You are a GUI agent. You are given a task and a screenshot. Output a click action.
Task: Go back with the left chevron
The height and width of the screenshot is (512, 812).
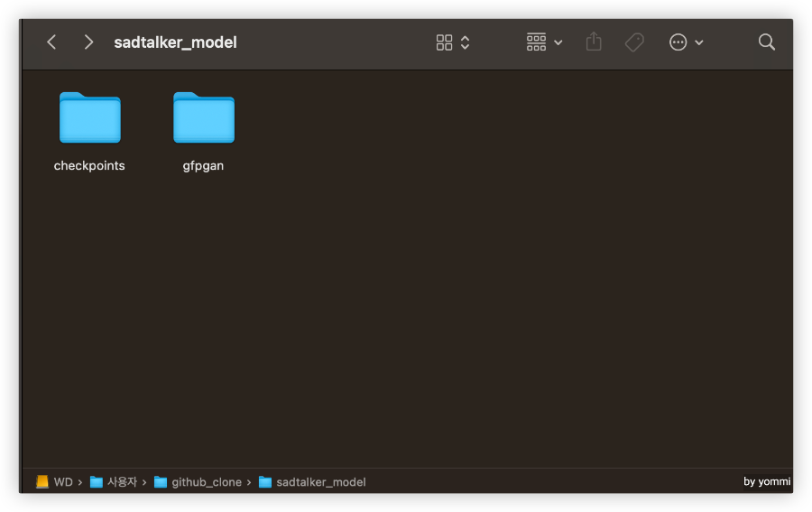pyautogui.click(x=51, y=42)
